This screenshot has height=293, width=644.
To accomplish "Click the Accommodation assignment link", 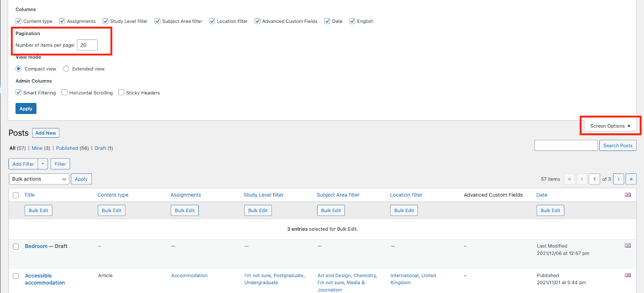I will 189,276.
